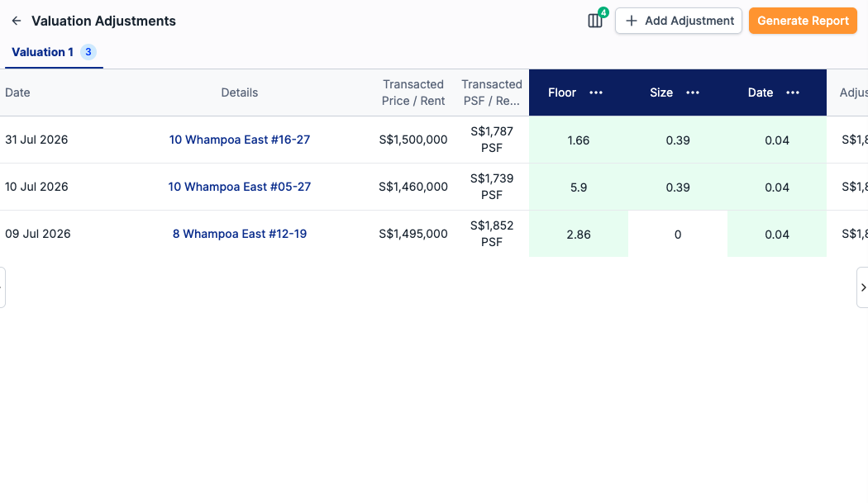Click the Generate Report button
The image size is (868, 503).
tap(803, 21)
